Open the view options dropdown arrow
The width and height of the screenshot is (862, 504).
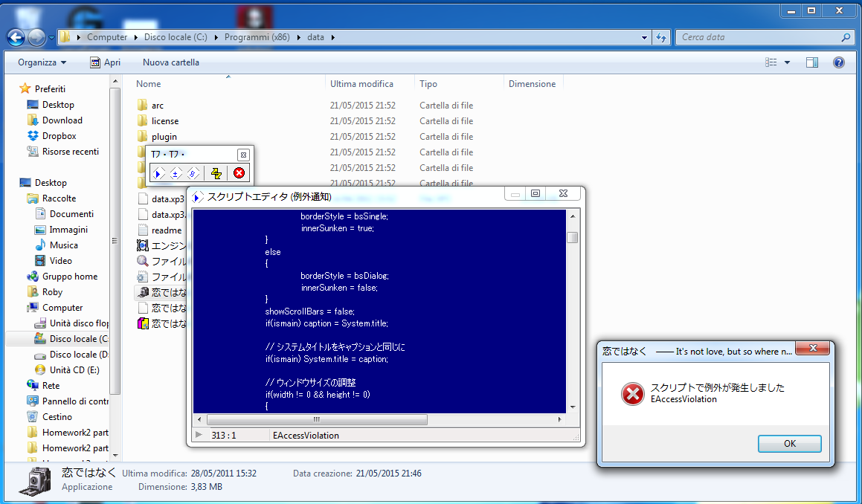click(x=787, y=62)
